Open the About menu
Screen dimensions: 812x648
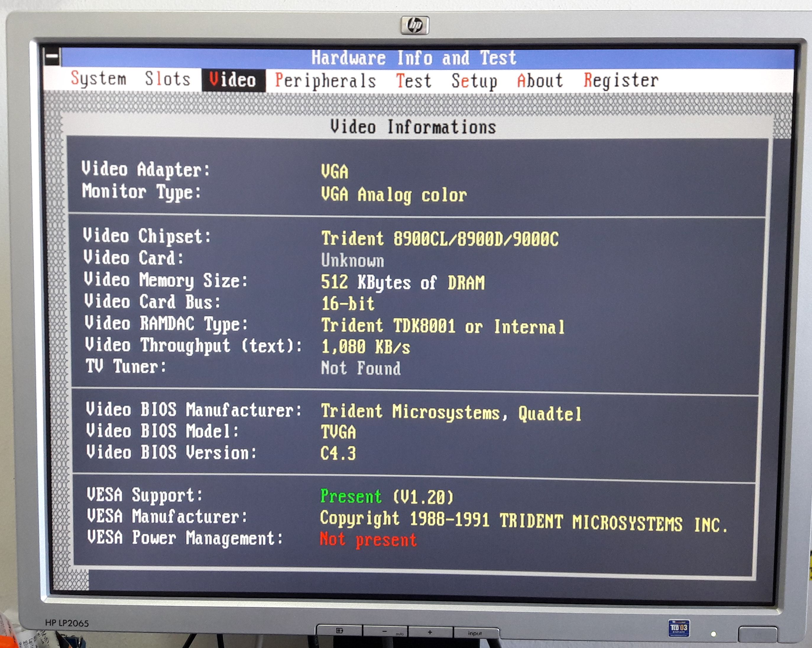[x=540, y=80]
